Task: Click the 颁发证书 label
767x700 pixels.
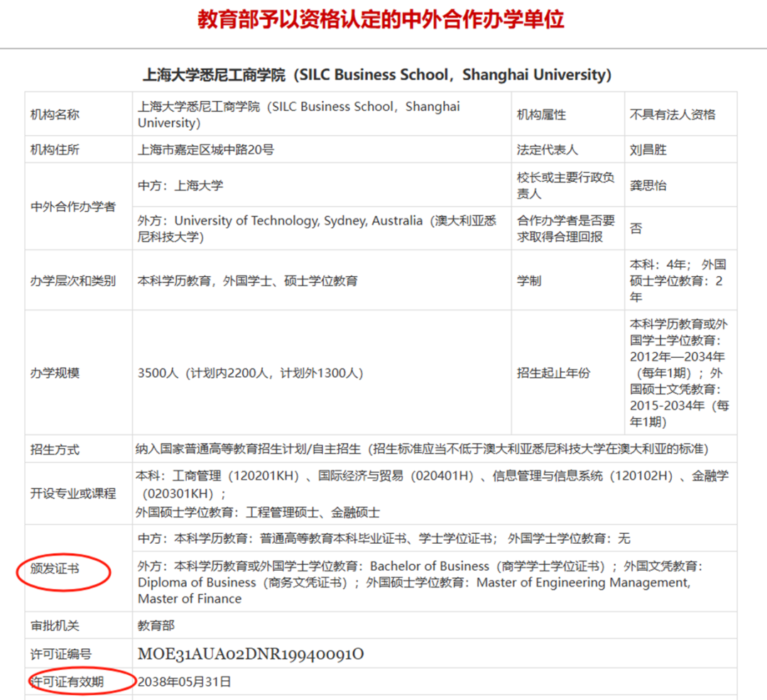Action: (x=55, y=569)
